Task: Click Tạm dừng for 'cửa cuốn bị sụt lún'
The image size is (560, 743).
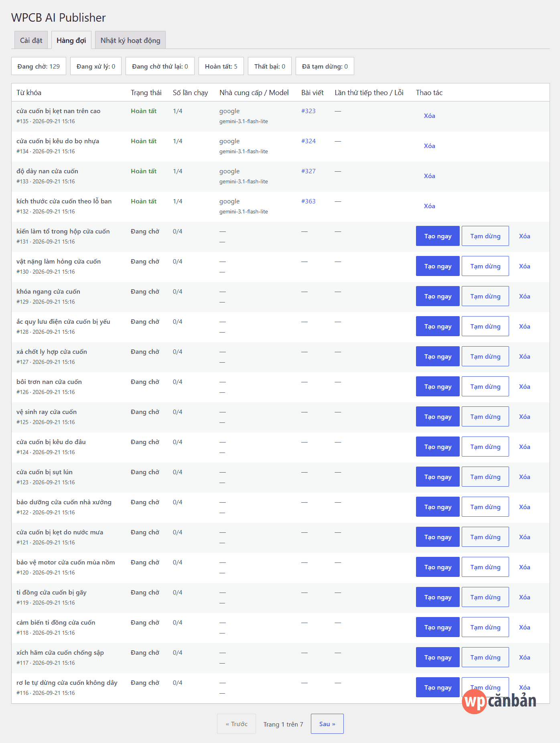Action: pyautogui.click(x=485, y=477)
